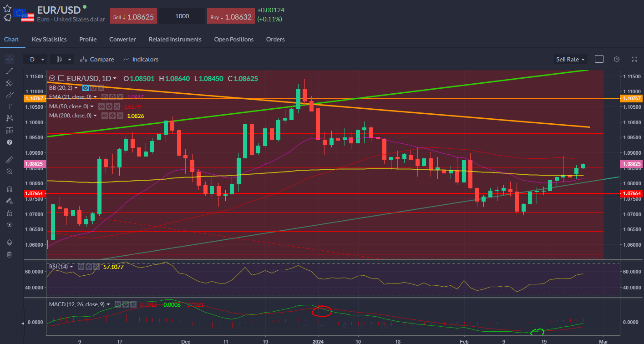Select the prediction and measurement tools icon

pyautogui.click(x=10, y=130)
